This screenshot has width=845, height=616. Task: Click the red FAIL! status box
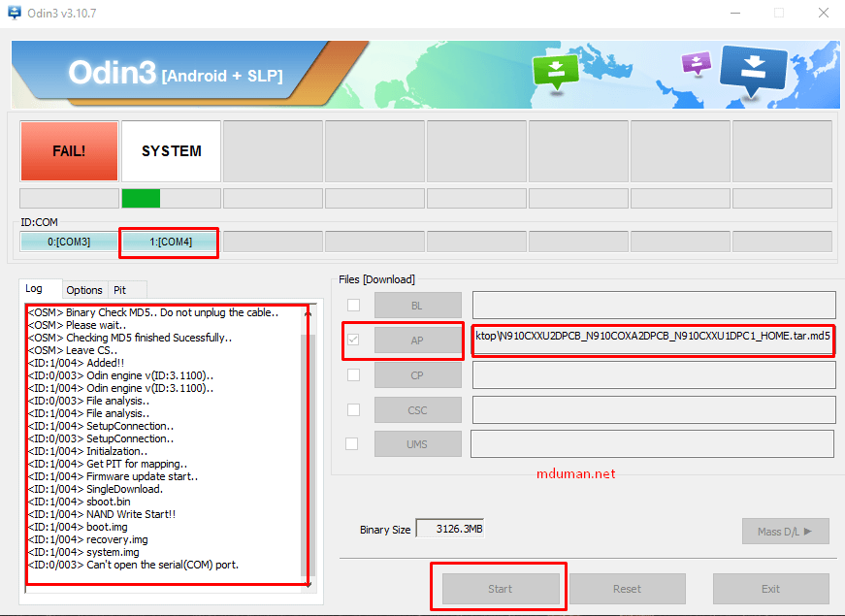[x=69, y=151]
